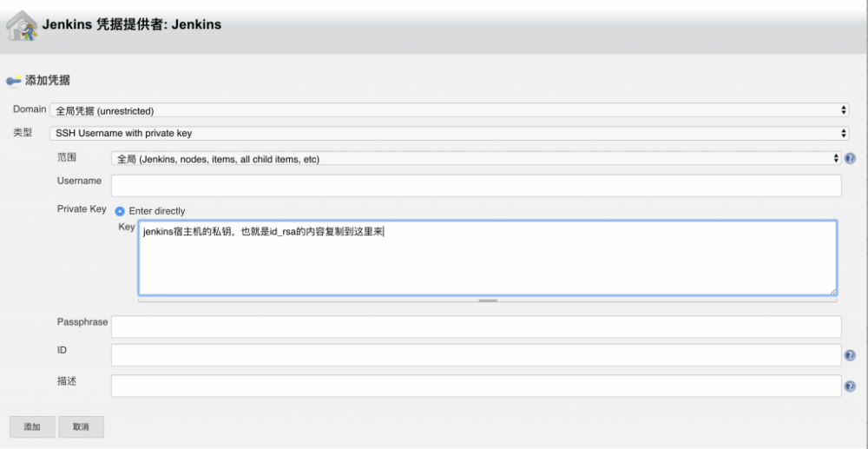This screenshot has width=868, height=449.
Task: Click inside the private Key text area
Action: [487, 258]
